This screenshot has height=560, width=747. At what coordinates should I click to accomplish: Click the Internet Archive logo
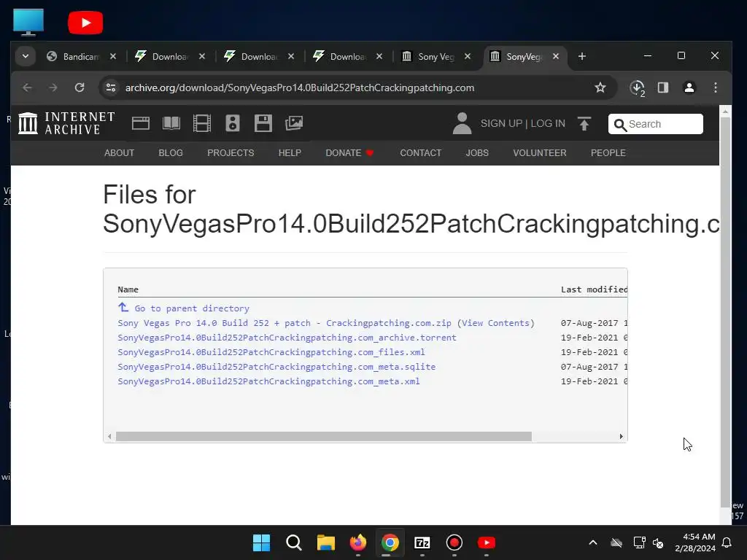(66, 123)
